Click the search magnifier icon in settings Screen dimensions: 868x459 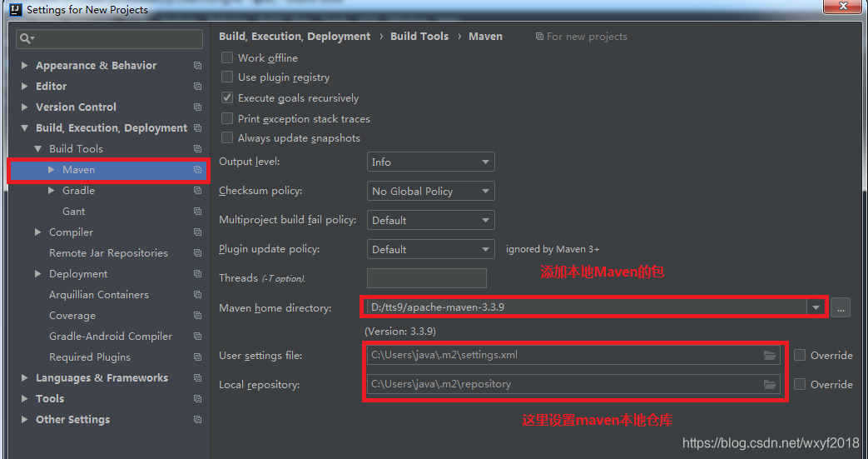27,39
